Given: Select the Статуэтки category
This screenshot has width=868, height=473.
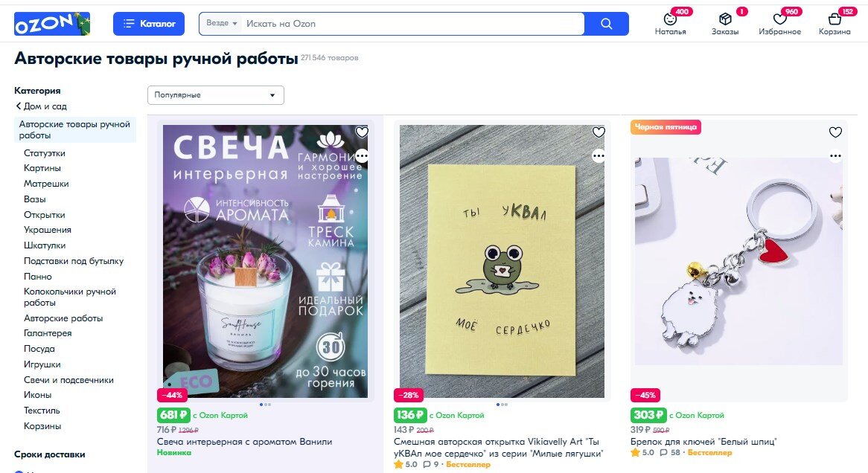Looking at the screenshot, I should tap(44, 153).
